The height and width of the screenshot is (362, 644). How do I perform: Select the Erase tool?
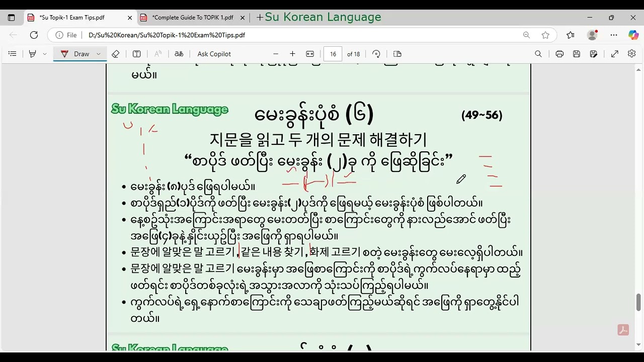[116, 54]
